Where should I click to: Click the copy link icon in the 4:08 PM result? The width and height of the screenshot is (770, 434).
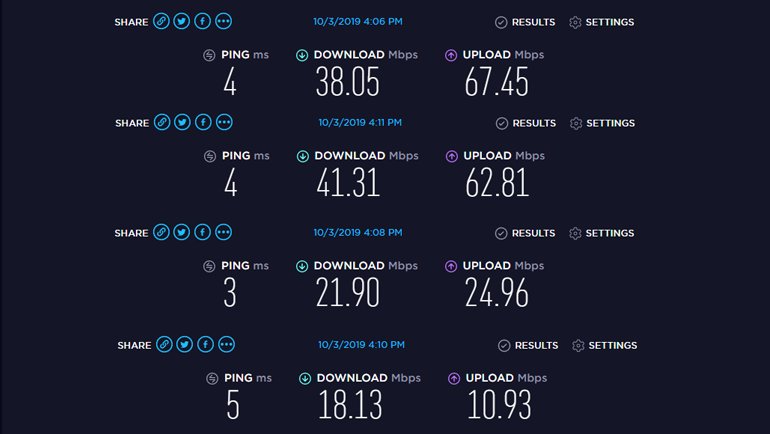[161, 232]
